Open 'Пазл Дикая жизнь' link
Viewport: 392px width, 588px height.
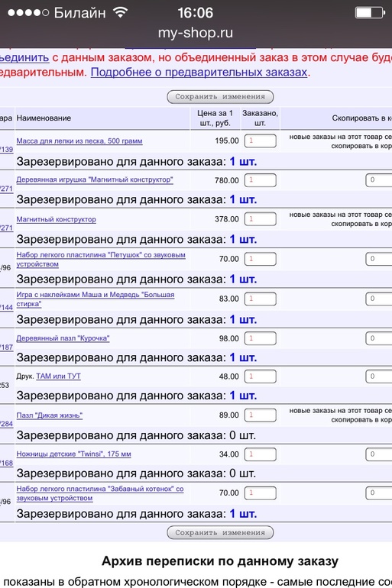coord(50,415)
